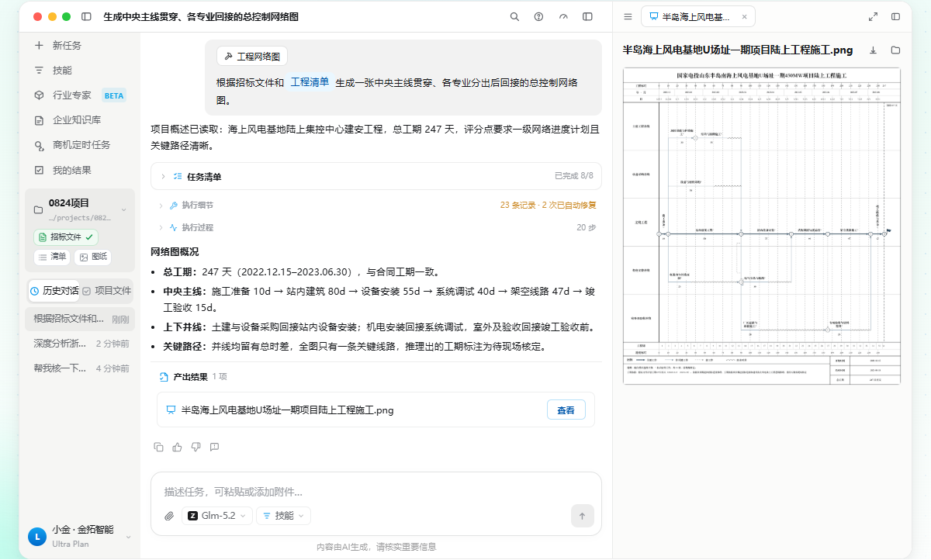
Task: Click the preview panel layout icon
Action: (x=895, y=16)
